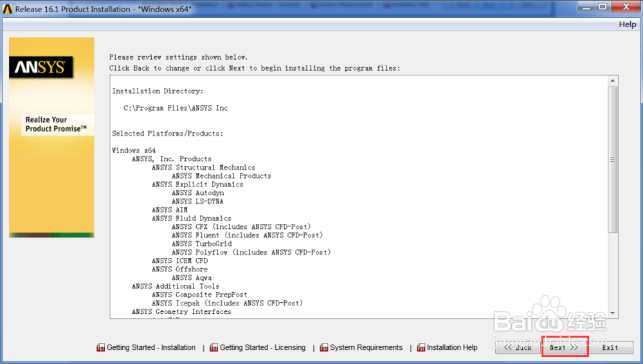Click the Installation Help PDF icon
The height and width of the screenshot is (364, 643).
click(421, 347)
